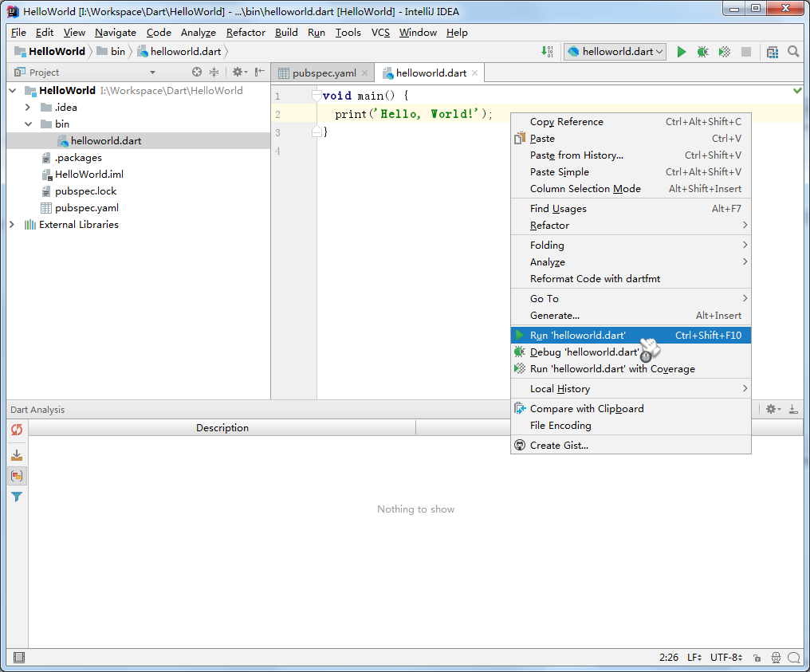The image size is (810, 672).
Task: Click the Dart Analysis download arrow icon
Action: [17, 455]
